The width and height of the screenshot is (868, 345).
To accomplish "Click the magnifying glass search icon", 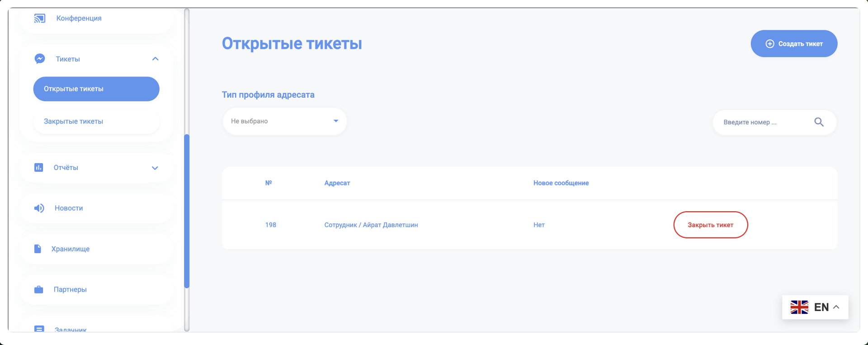I will [819, 122].
